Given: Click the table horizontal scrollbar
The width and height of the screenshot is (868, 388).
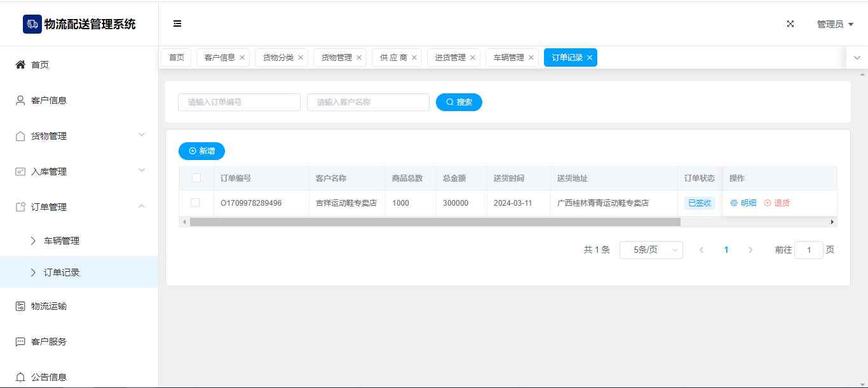Looking at the screenshot, I should 435,222.
